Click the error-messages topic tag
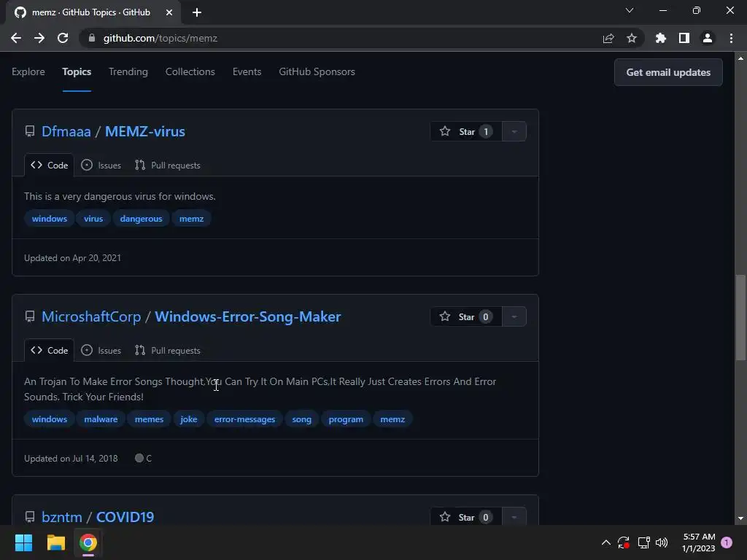The width and height of the screenshot is (747, 560). 245,419
